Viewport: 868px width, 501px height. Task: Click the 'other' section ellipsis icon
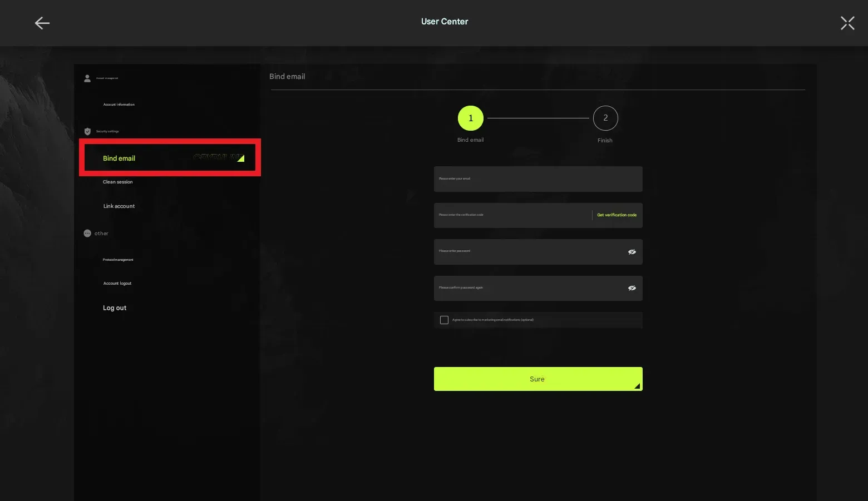(x=87, y=234)
